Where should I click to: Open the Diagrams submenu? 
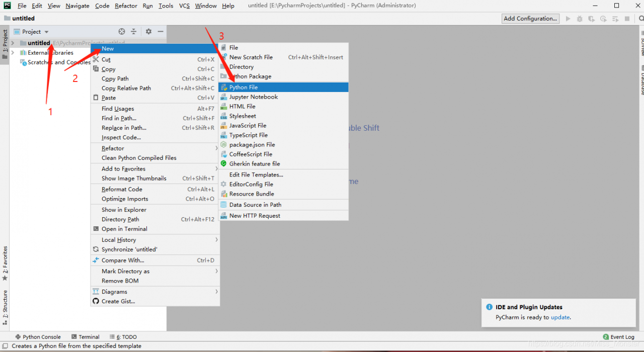(155, 292)
